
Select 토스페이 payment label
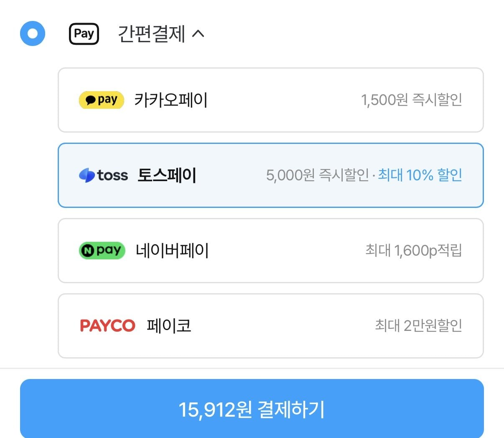click(167, 175)
